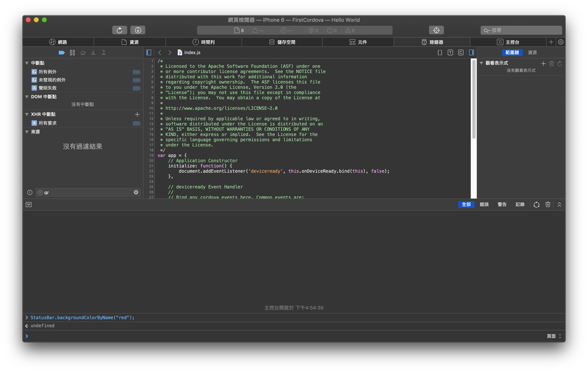Screen dimensions: 588x372
Task: Show only 警告 warnings in console
Action: [x=502, y=205]
